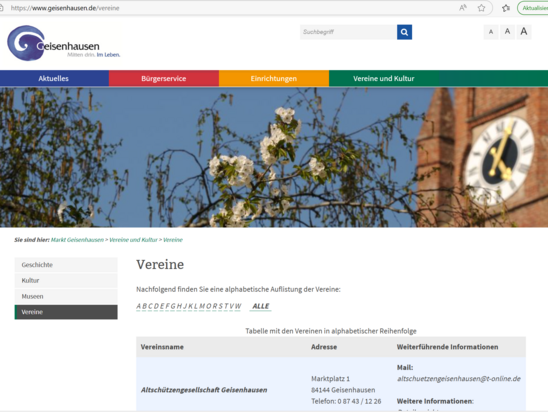Viewport: 548px width, 412px height.
Task: Click the Vereine page heading
Action: (x=160, y=265)
